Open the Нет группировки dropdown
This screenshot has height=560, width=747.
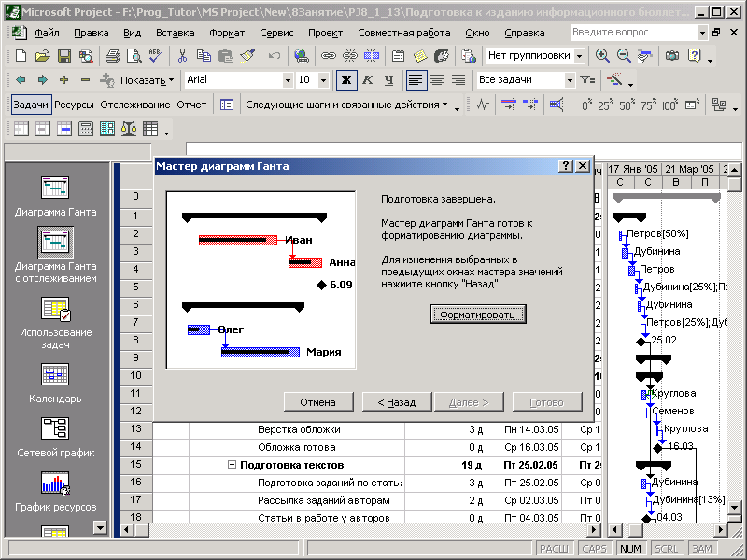[x=579, y=56]
